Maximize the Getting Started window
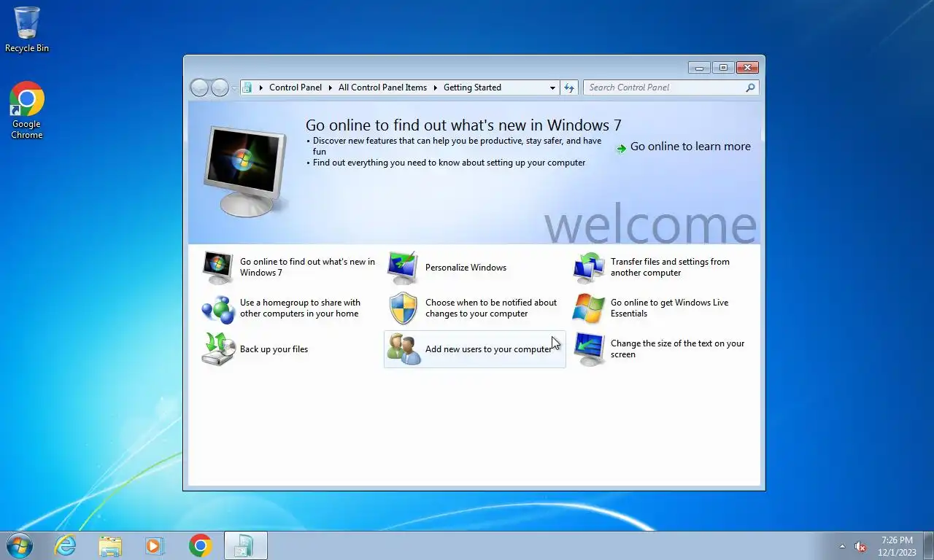 (x=723, y=68)
